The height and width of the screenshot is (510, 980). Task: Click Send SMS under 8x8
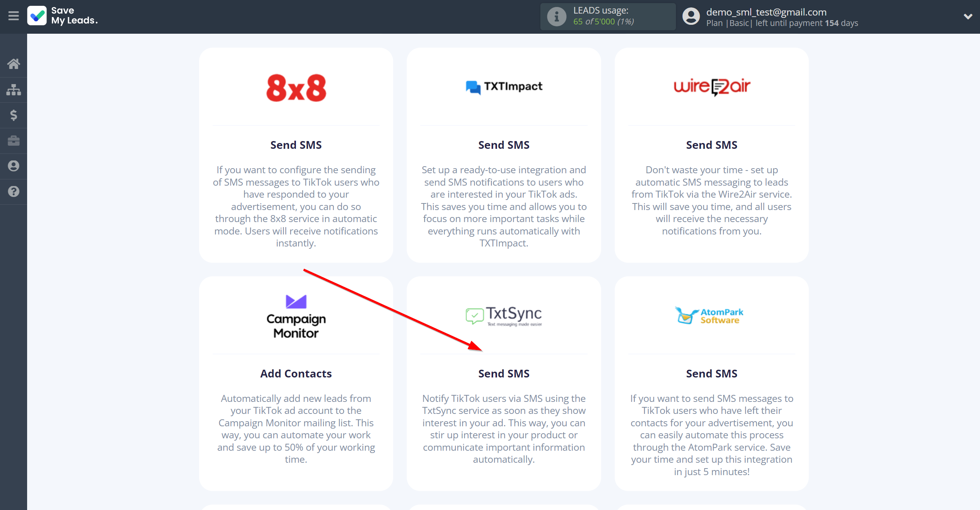point(296,145)
